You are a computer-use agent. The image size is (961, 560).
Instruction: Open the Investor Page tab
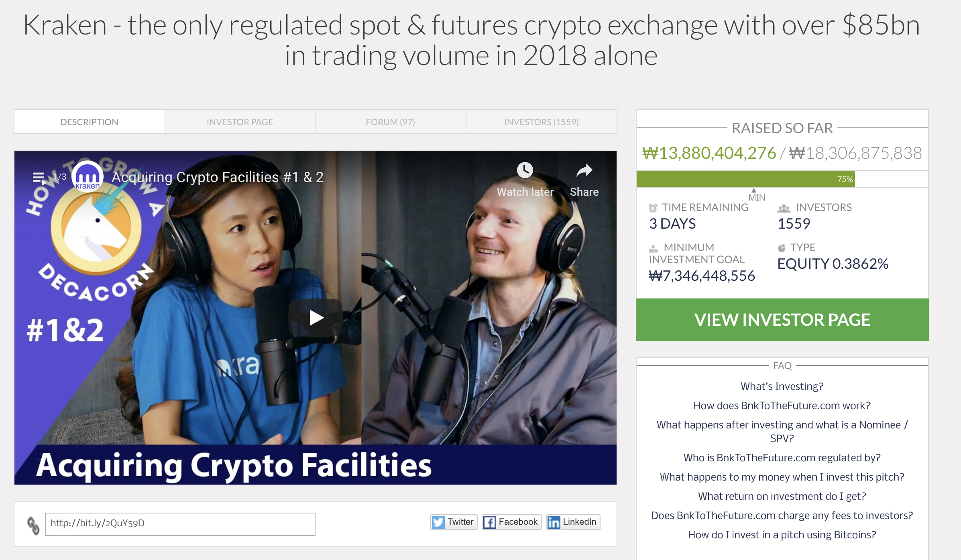point(240,122)
